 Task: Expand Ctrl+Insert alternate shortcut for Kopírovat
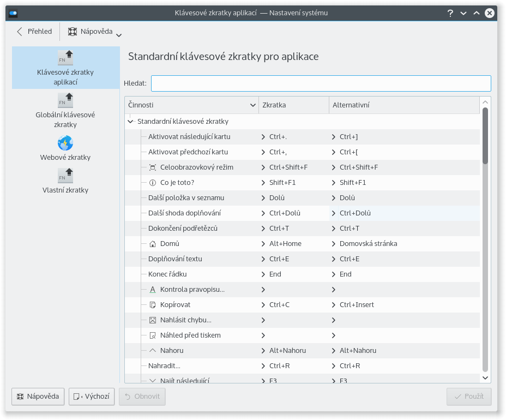point(334,305)
